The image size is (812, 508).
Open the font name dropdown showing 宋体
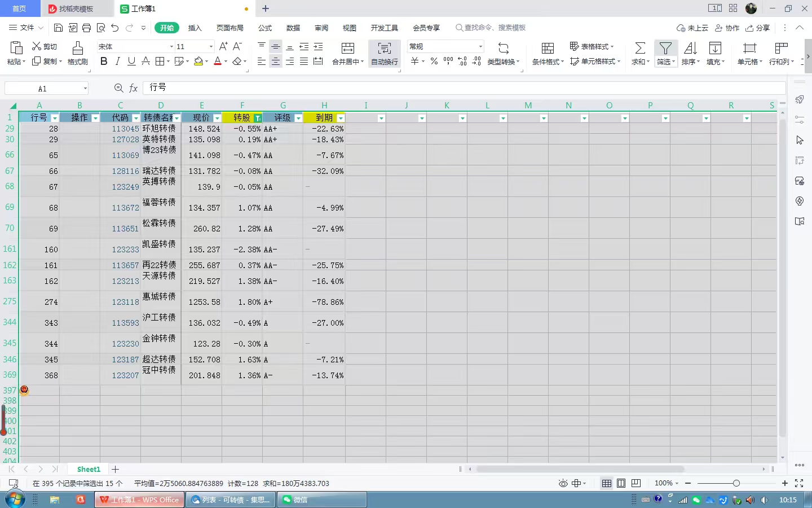(x=171, y=46)
